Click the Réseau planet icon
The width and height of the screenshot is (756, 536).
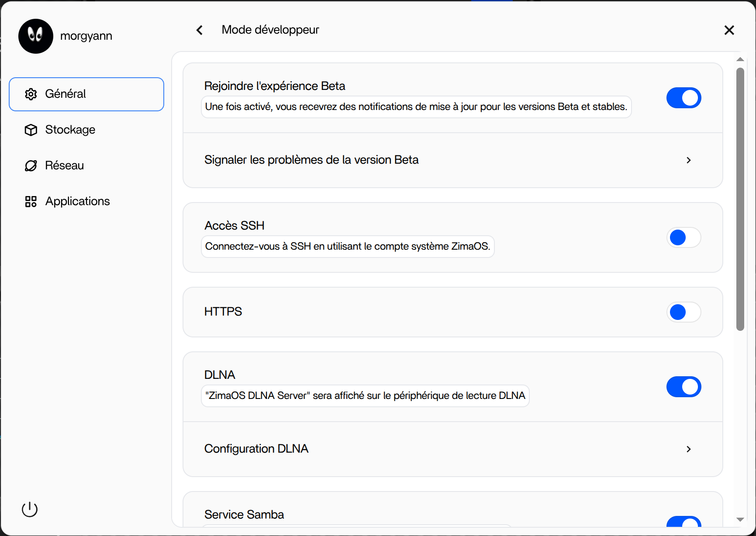tap(31, 166)
